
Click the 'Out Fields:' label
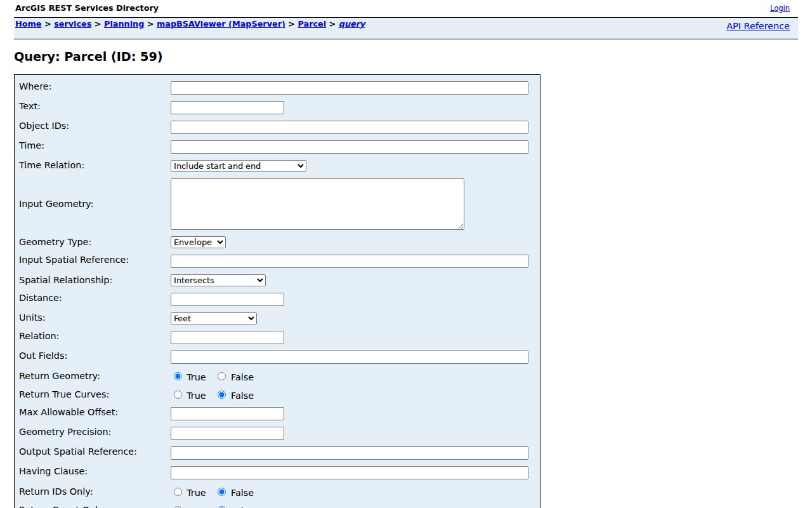[43, 356]
